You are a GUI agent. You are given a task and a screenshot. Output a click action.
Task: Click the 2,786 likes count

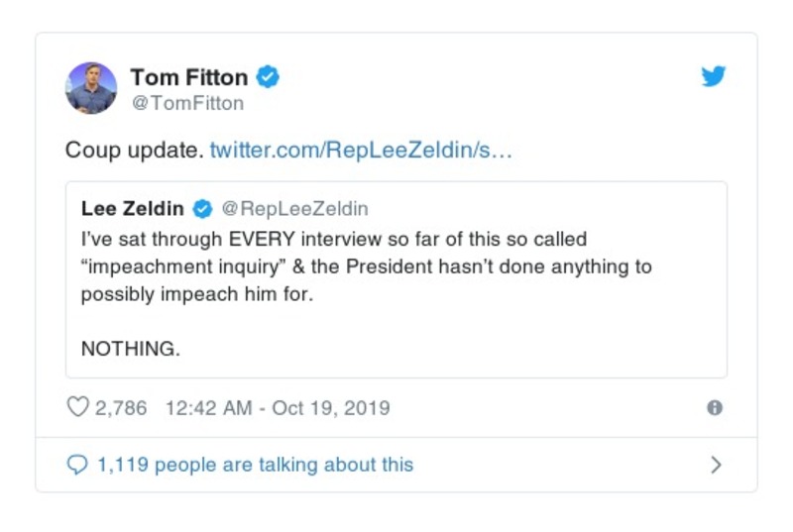tap(120, 407)
